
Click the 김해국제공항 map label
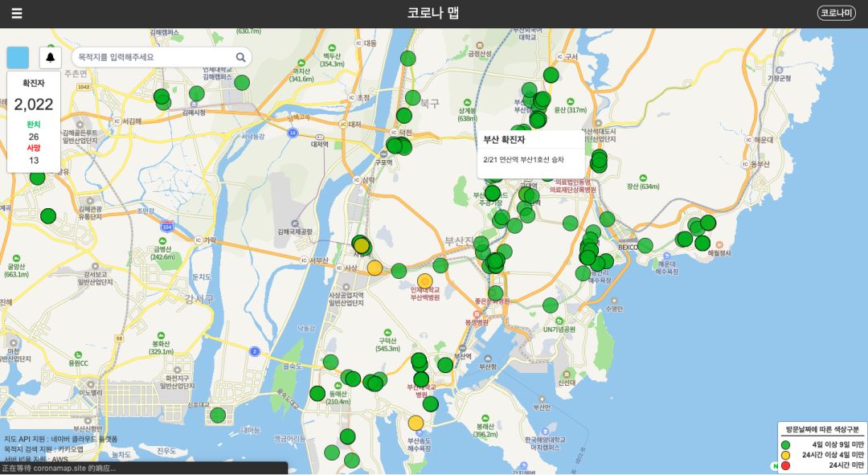point(295,231)
